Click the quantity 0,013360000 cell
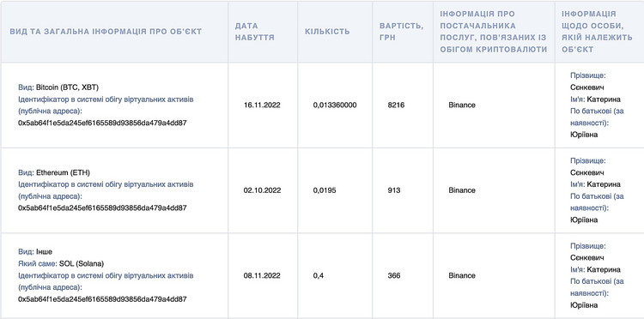Screen dimensions: 644x319 pos(335,105)
